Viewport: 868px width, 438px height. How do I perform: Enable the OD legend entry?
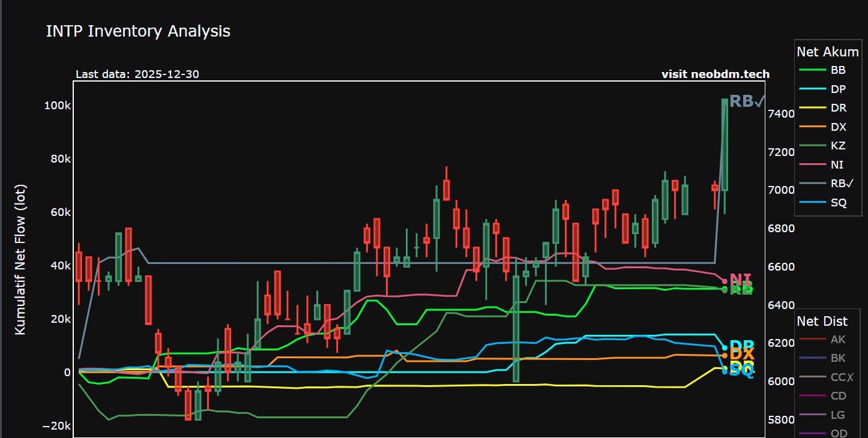point(824,433)
